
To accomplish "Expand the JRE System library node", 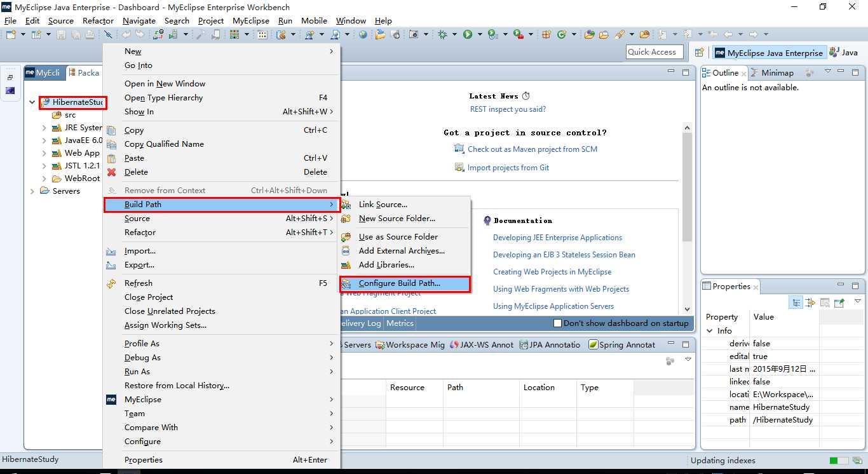I will coord(44,128).
